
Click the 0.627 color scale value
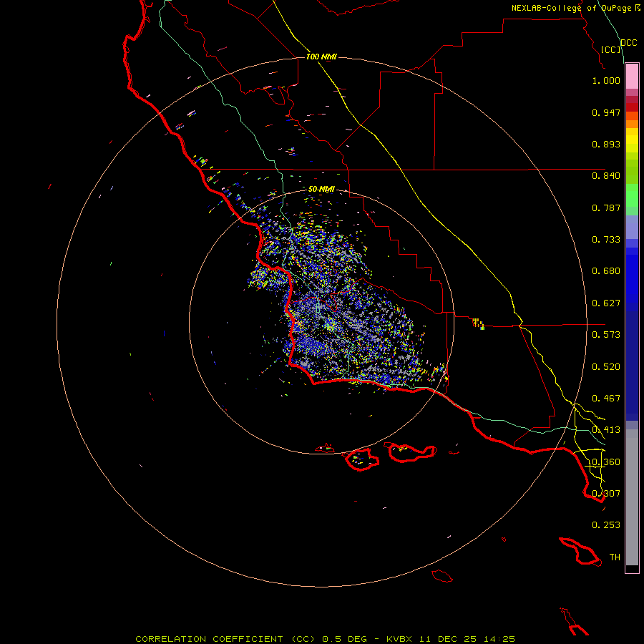606,303
